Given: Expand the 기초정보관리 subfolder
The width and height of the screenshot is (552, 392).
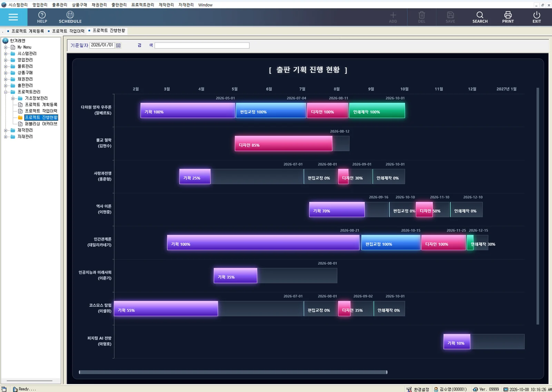Looking at the screenshot, I should 13,98.
